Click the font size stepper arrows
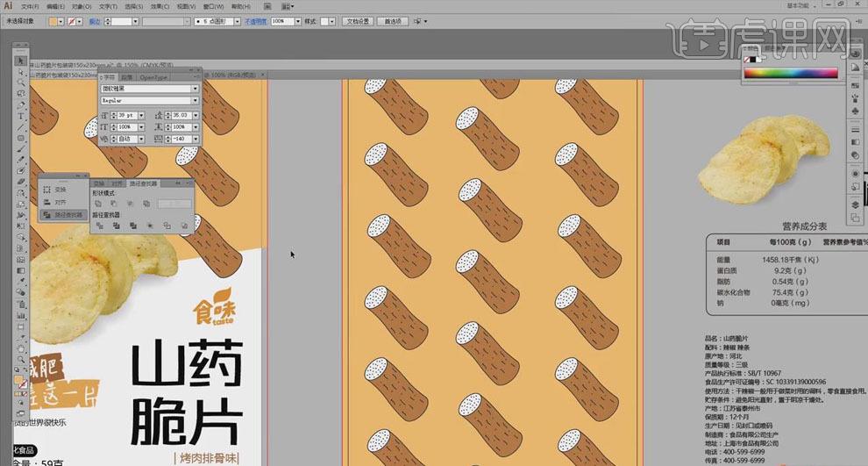The height and width of the screenshot is (466, 868). pyautogui.click(x=114, y=115)
